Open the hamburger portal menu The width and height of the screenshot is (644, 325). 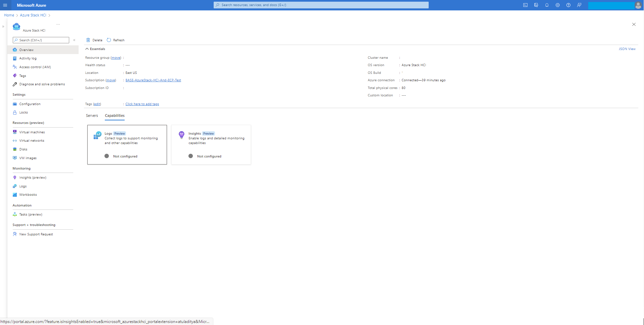(5, 5)
